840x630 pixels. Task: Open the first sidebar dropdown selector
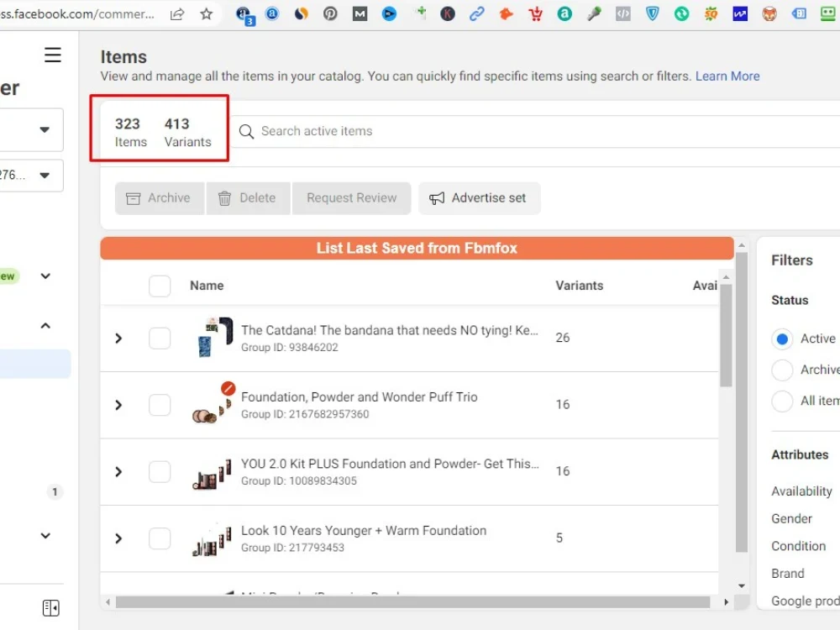(32, 129)
